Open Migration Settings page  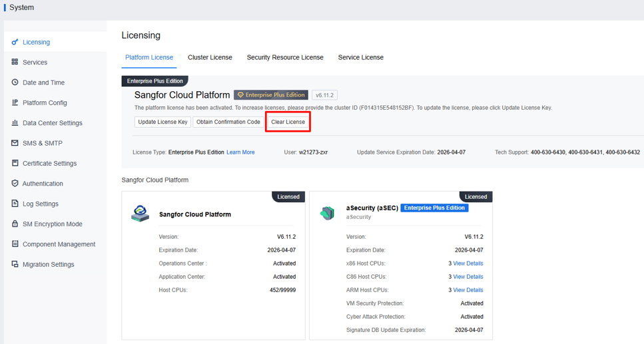(55, 264)
